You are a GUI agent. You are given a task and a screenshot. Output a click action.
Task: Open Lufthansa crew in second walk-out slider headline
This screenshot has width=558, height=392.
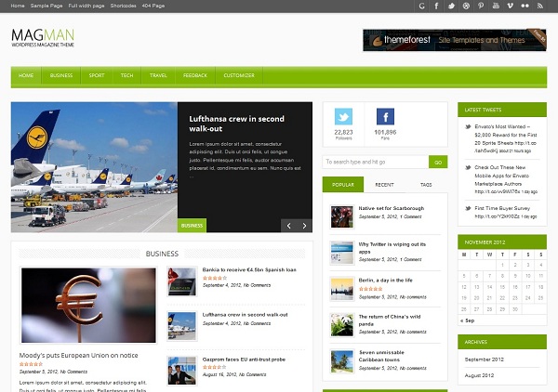236,124
